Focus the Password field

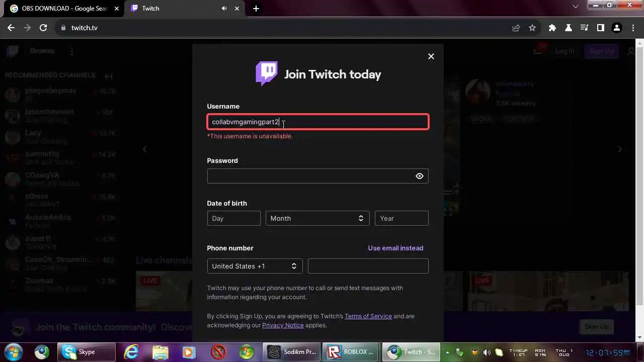pos(318,176)
